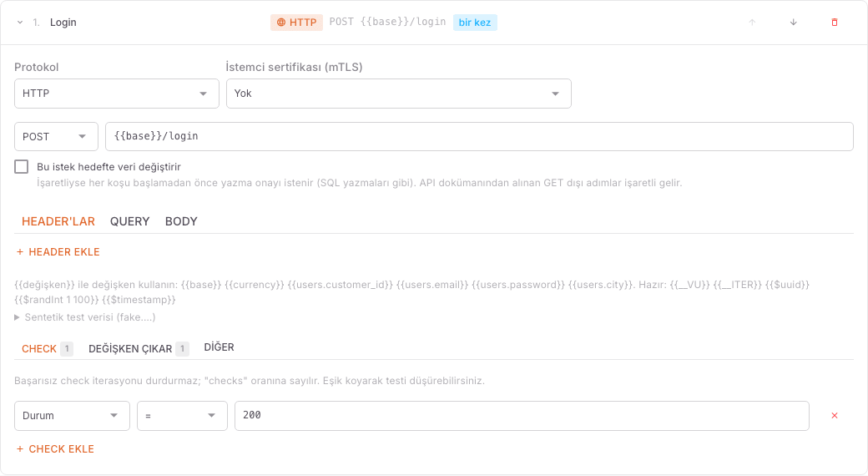The height and width of the screenshot is (476, 868).
Task: Click the step title 'Login'
Action: tap(63, 23)
